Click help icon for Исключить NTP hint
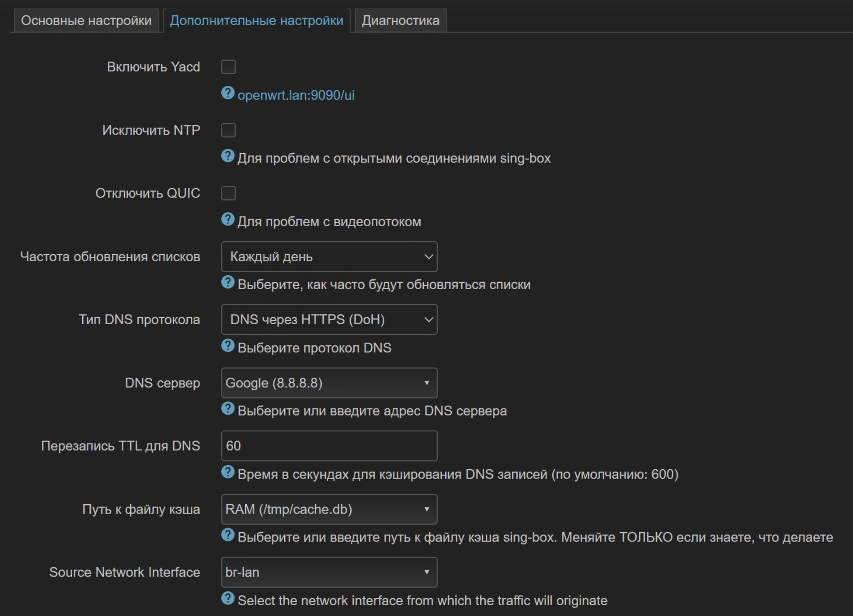This screenshot has height=616, width=853. pyautogui.click(x=228, y=156)
